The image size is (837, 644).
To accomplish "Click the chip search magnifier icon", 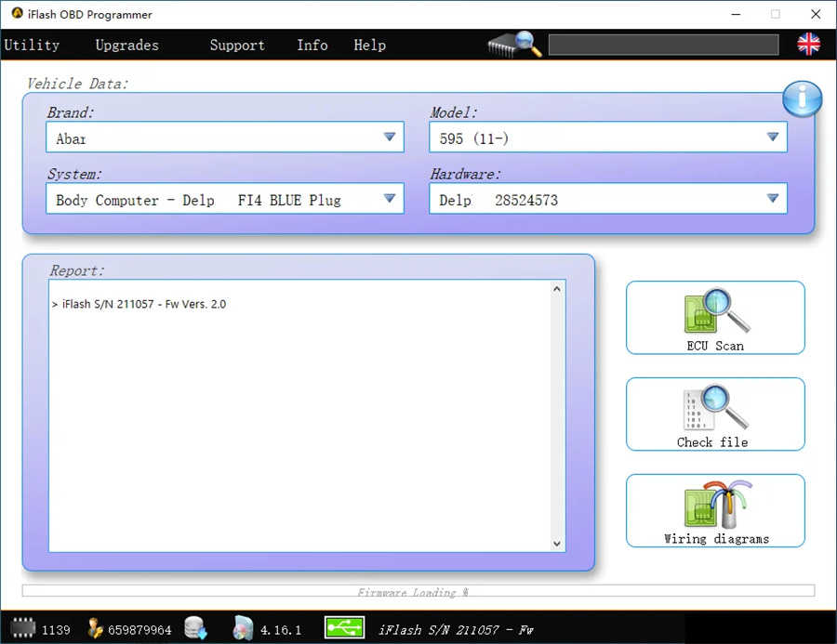I will coord(514,45).
